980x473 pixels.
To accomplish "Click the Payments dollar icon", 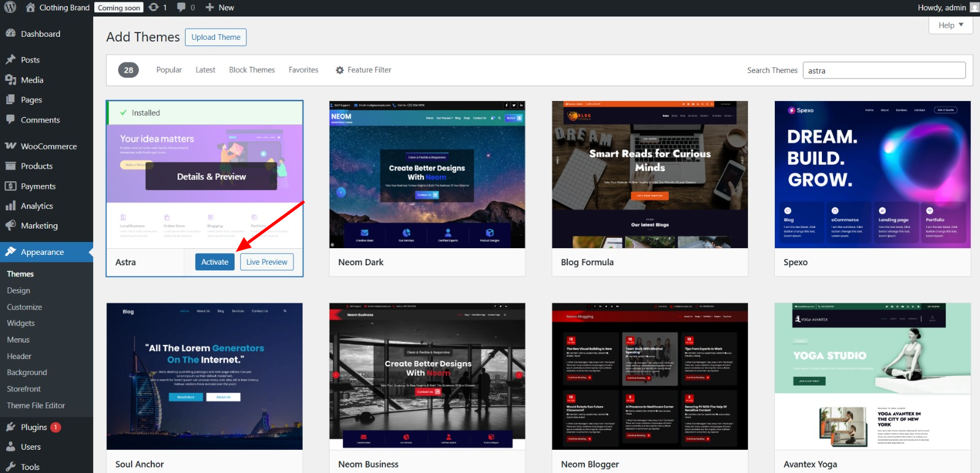I will [x=10, y=186].
